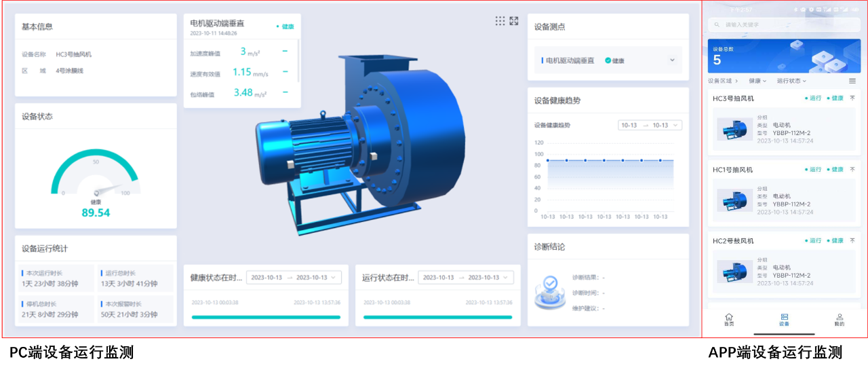Click the pin-to-top icon on HC2号鼓风机 card
Screen dimensions: 868x370
[852, 240]
